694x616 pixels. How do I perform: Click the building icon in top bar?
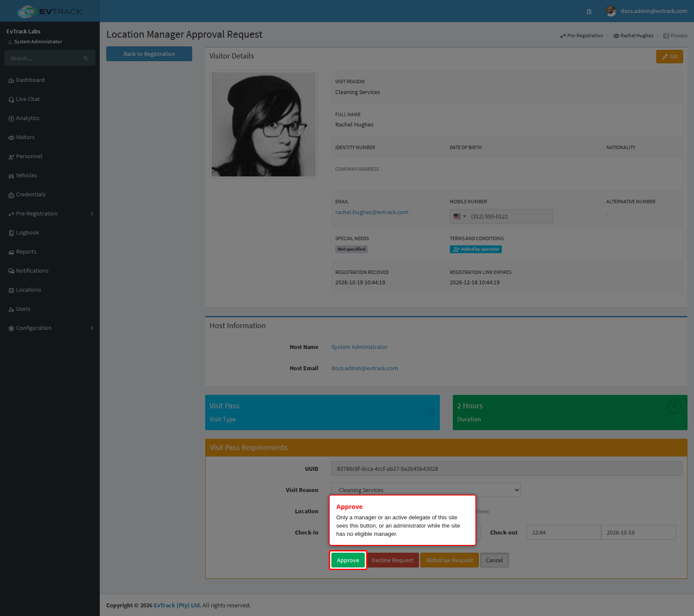tap(589, 12)
